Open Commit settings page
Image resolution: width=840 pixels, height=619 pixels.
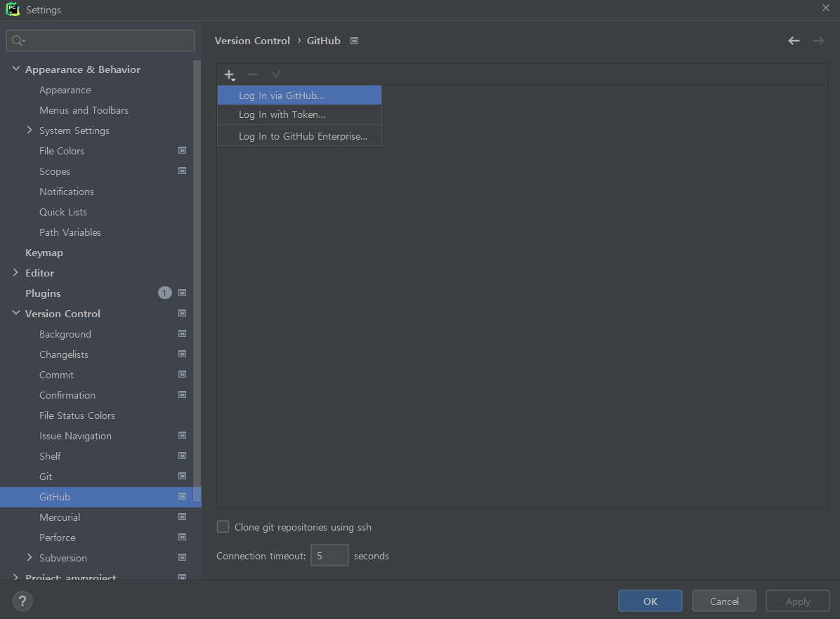(x=56, y=375)
